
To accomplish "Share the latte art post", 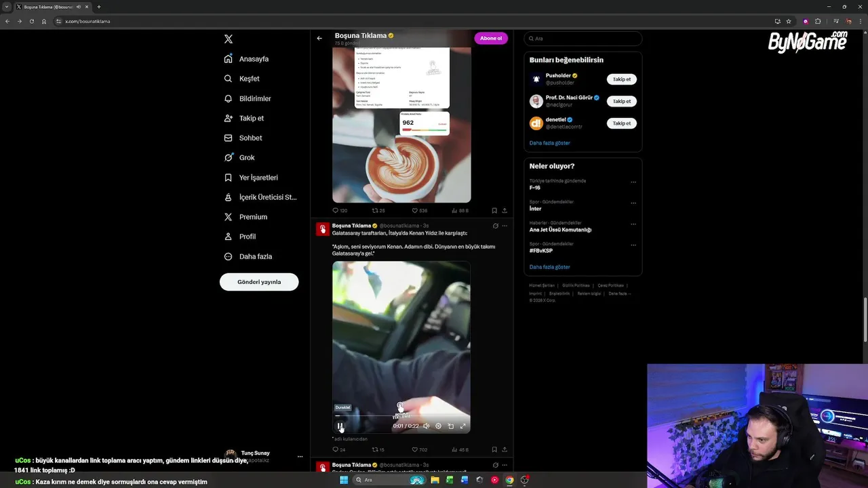I will [x=505, y=211].
